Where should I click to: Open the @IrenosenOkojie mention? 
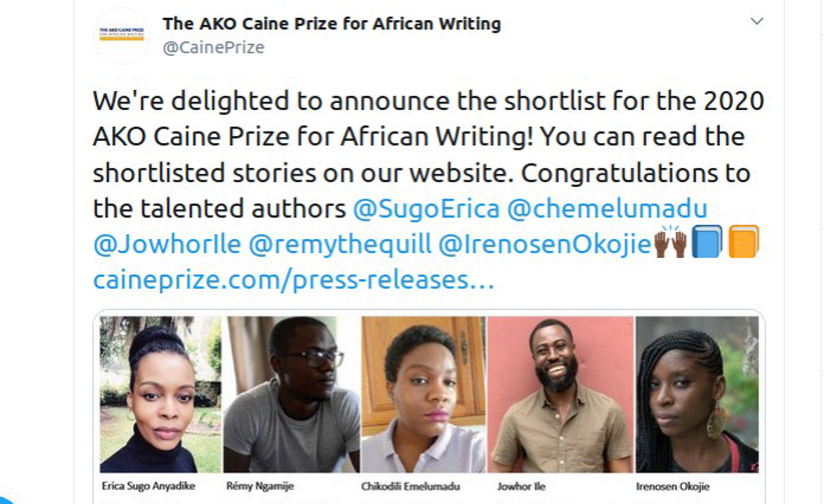(x=545, y=244)
